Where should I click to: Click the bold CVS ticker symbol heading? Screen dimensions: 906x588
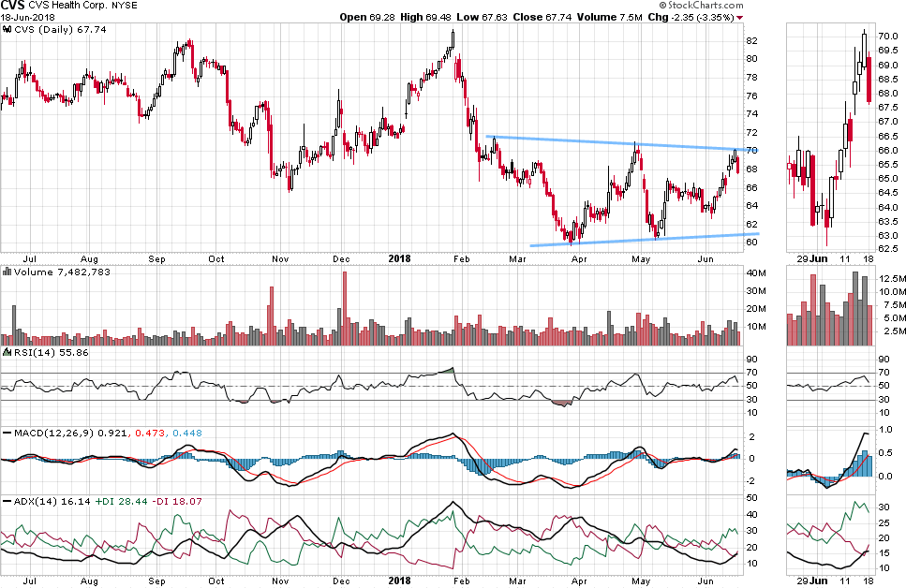click(x=13, y=6)
